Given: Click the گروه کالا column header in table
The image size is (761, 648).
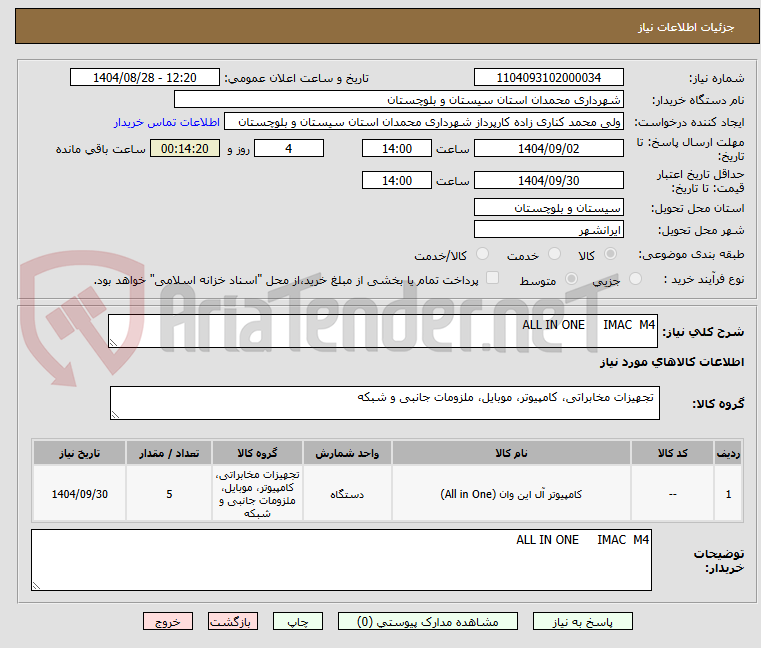Looking at the screenshot, I should click(x=257, y=453).
